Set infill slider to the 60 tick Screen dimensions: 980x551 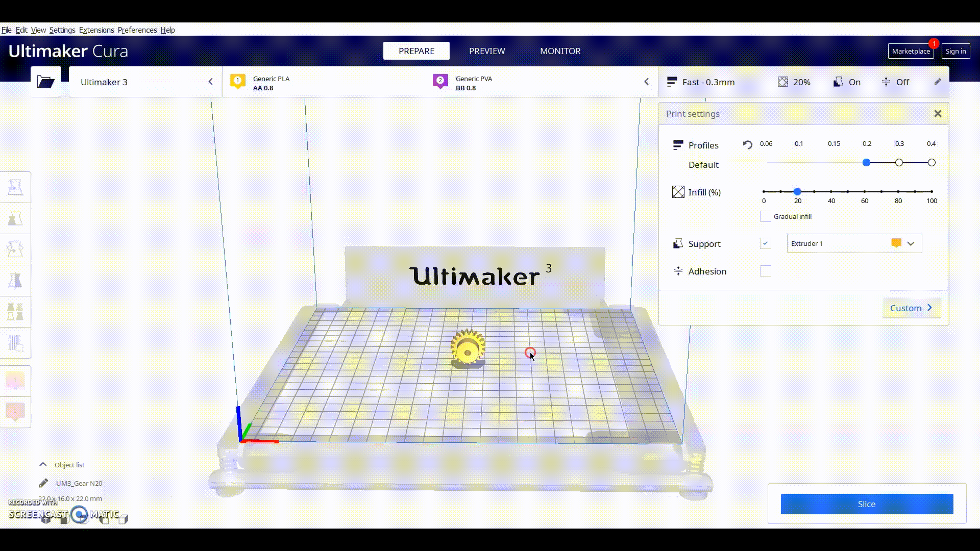pos(865,191)
